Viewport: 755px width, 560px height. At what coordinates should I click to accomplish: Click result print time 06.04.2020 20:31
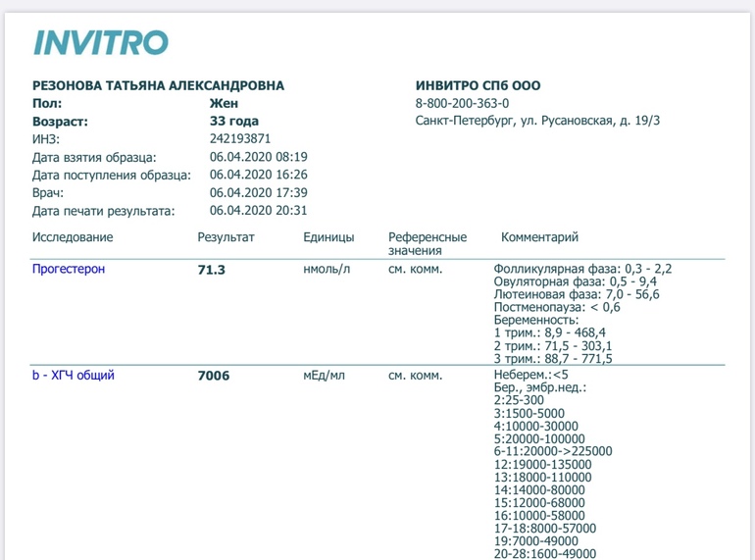coord(259,211)
